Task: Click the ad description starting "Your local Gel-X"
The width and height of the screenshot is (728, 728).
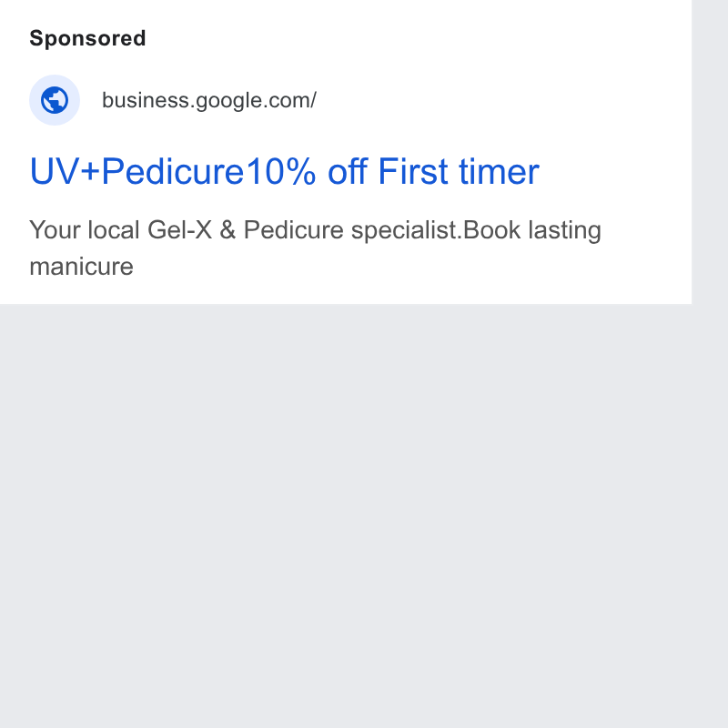Action: 315,248
